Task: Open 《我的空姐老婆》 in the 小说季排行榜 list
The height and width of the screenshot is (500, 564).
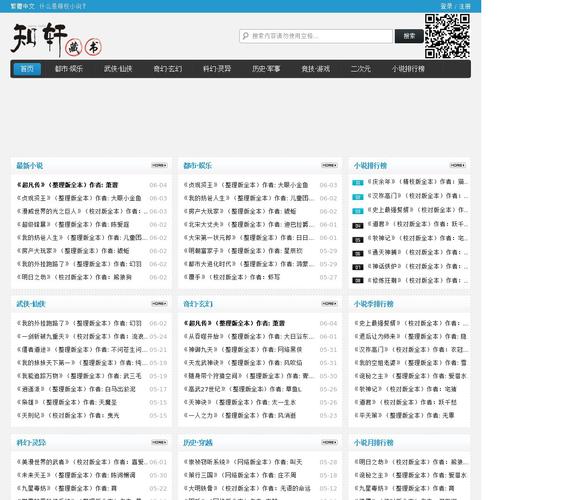Action: (410, 363)
